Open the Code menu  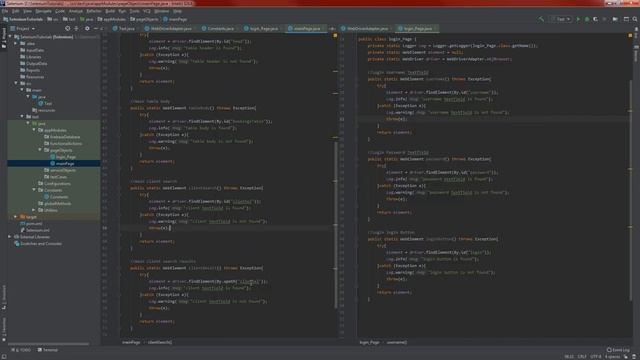point(60,11)
